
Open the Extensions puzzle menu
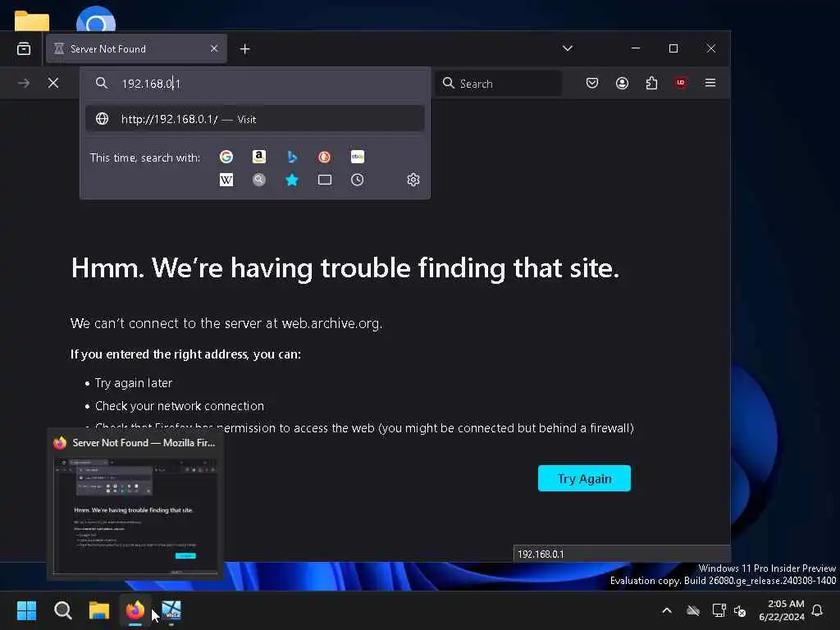tap(651, 83)
